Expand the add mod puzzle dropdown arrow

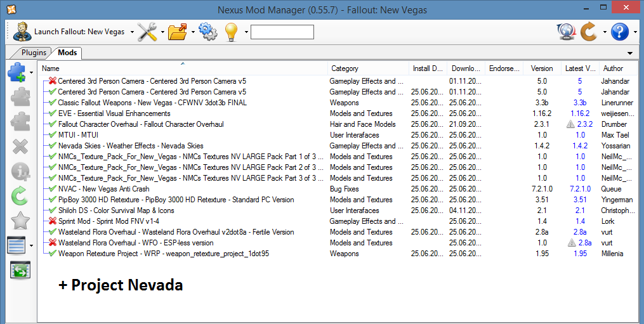pos(32,73)
